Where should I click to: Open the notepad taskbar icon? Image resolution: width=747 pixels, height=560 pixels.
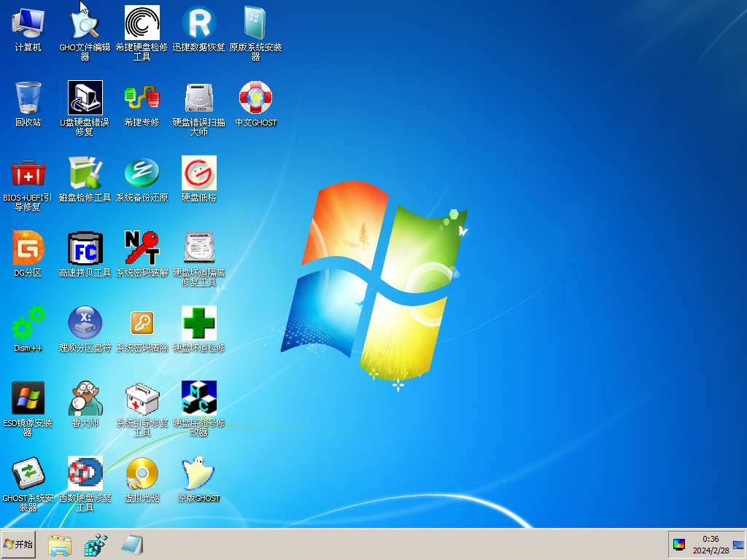tap(133, 545)
